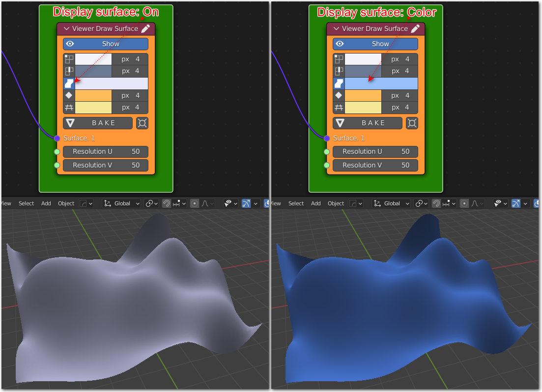Open object visibility eye dropdown in gray-surface viewport
The image size is (542, 392).
(x=230, y=203)
